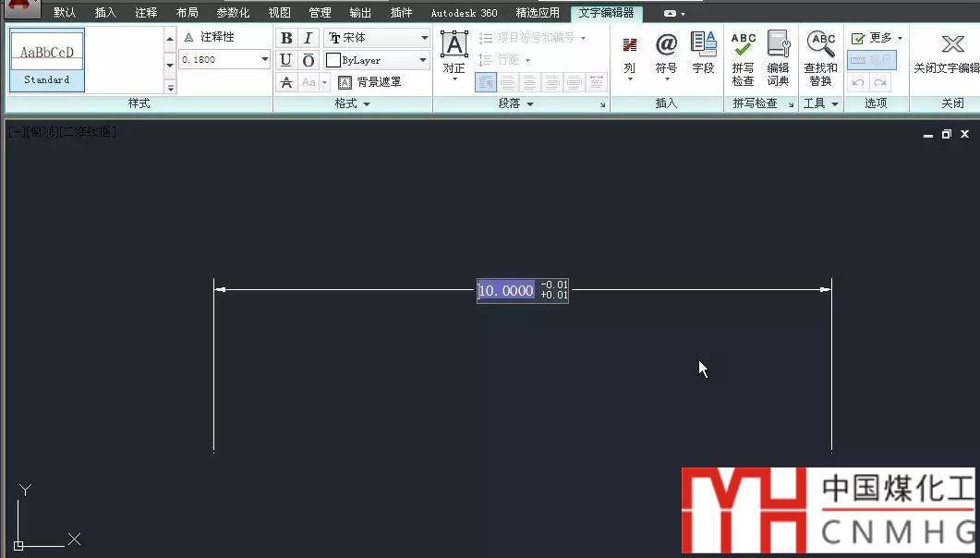980x558 pixels.
Task: Select the Standard text style thumbnail
Action: [47, 60]
